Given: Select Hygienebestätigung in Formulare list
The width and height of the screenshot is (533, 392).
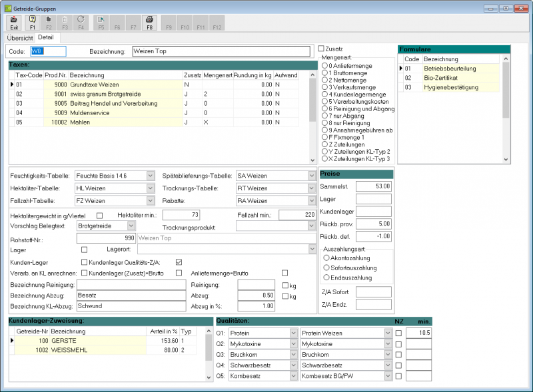Looking at the screenshot, I should coord(448,87).
